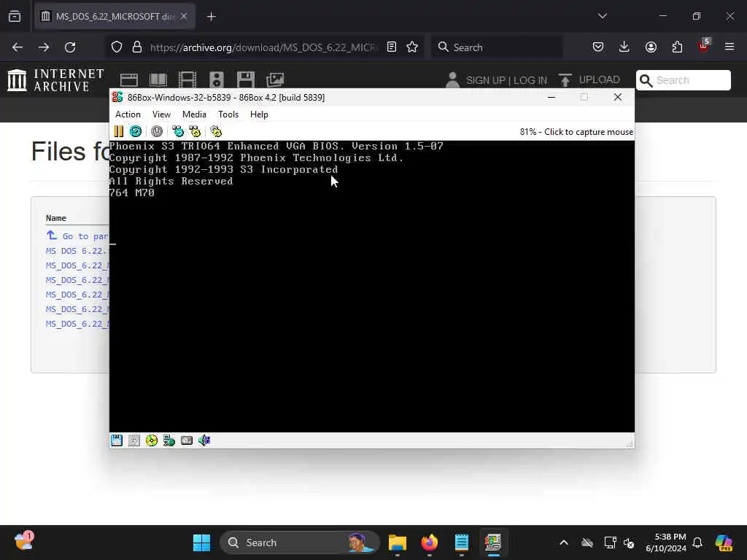The image size is (747, 560).
Task: Open the 86Box Help menu
Action: pyautogui.click(x=259, y=114)
